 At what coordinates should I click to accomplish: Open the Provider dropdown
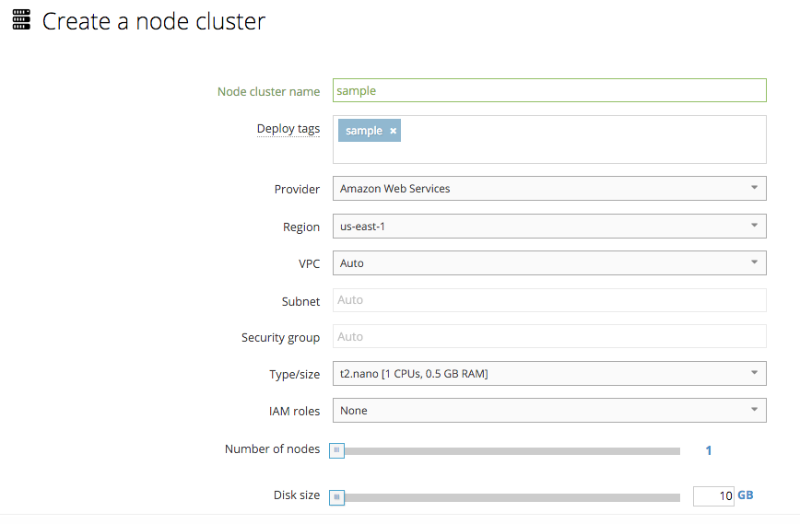(x=549, y=188)
